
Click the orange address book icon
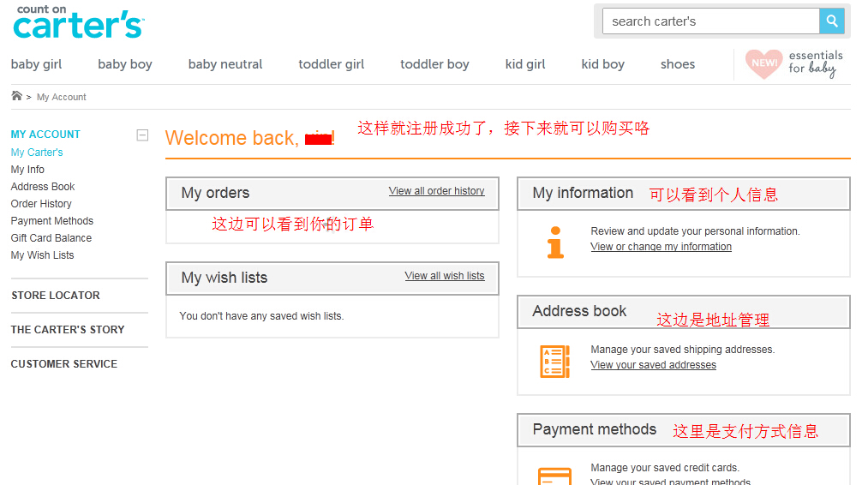[554, 362]
